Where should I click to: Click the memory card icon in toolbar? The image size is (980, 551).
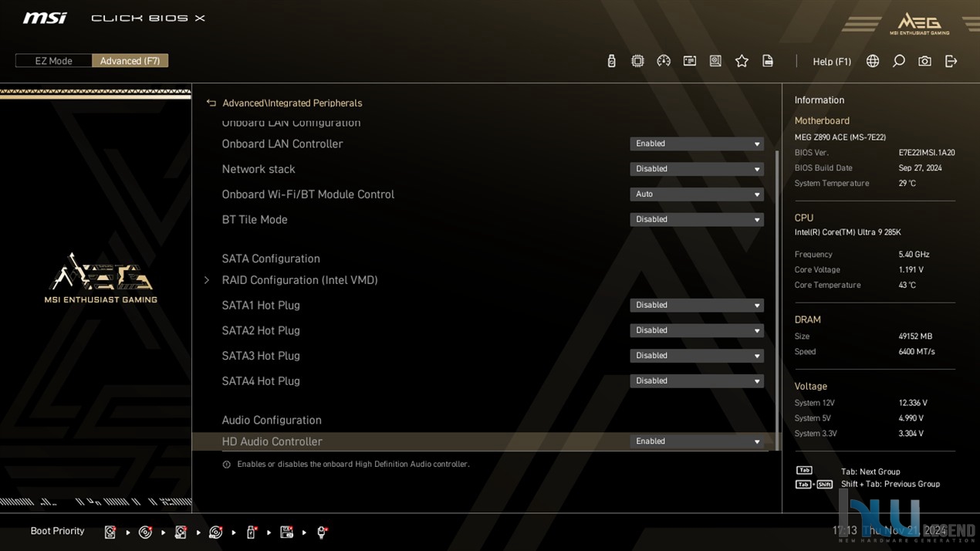click(x=690, y=61)
